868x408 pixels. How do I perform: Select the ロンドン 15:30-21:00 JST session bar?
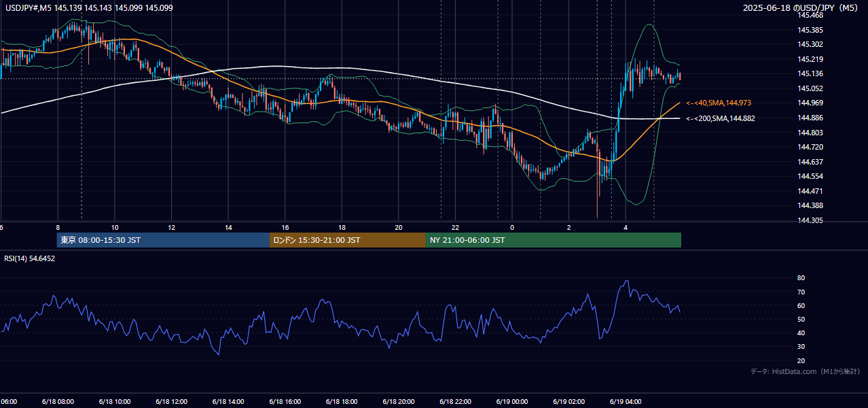pyautogui.click(x=348, y=240)
